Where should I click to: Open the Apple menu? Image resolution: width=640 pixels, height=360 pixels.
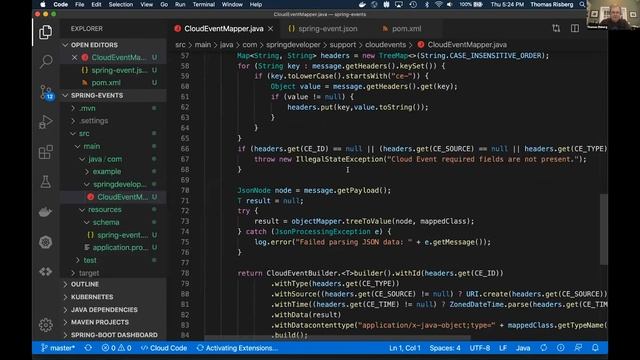point(42,4)
